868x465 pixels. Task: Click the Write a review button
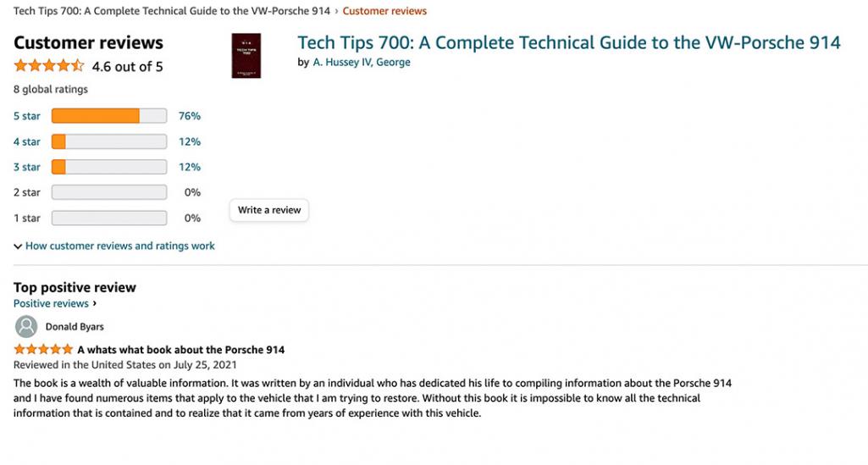pos(269,210)
